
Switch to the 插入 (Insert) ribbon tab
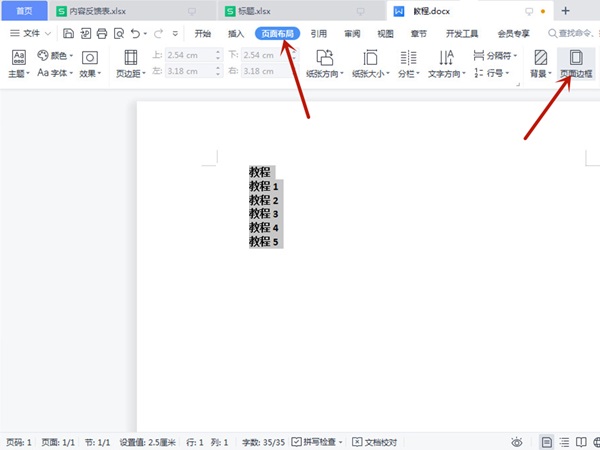[236, 33]
